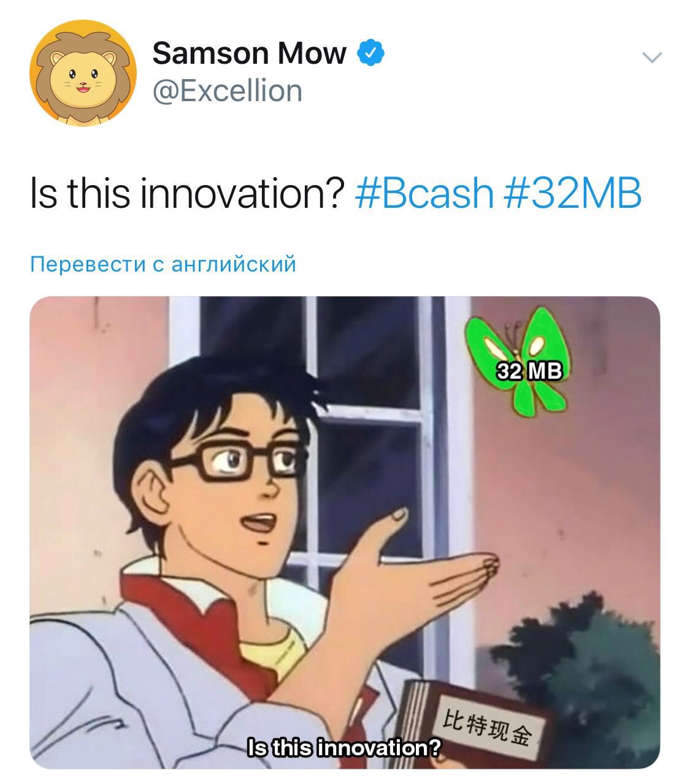Screen dimensions: 690x784
Task: Translate tweet via Перевести с английский
Action: [x=163, y=264]
